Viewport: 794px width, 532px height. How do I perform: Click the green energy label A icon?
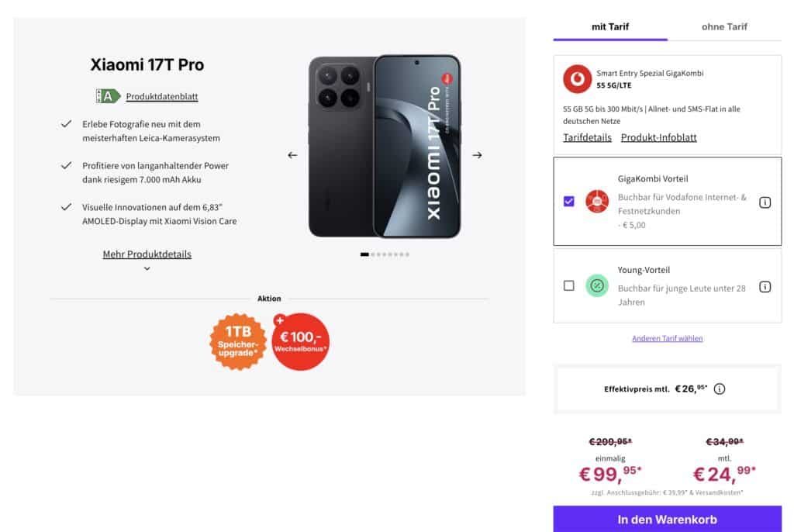[108, 96]
